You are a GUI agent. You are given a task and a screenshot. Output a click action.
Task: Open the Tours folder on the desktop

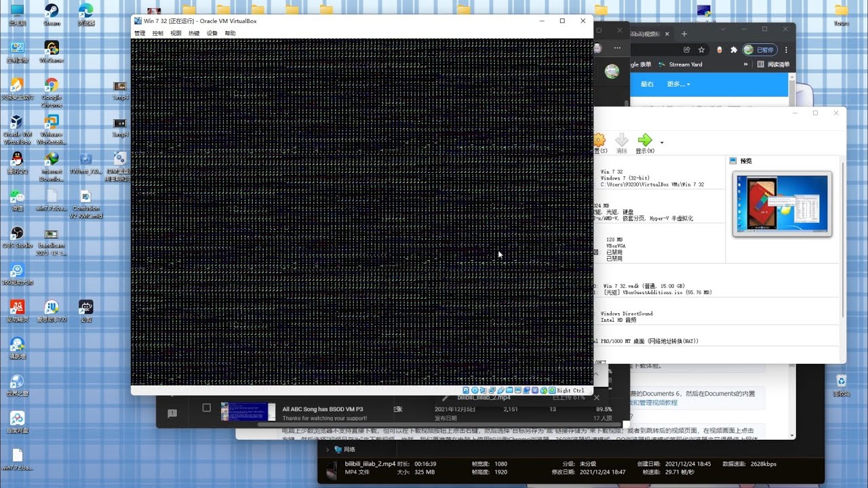842,14
